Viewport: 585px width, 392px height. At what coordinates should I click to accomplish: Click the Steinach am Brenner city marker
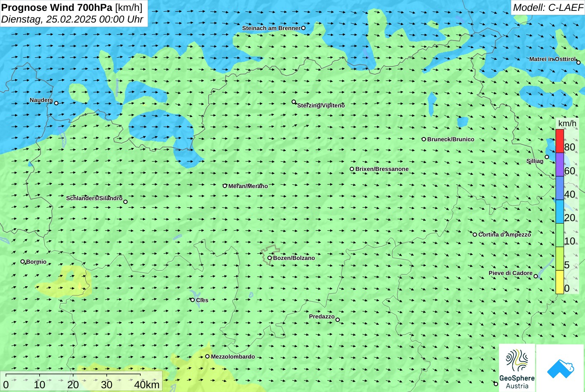tap(303, 28)
